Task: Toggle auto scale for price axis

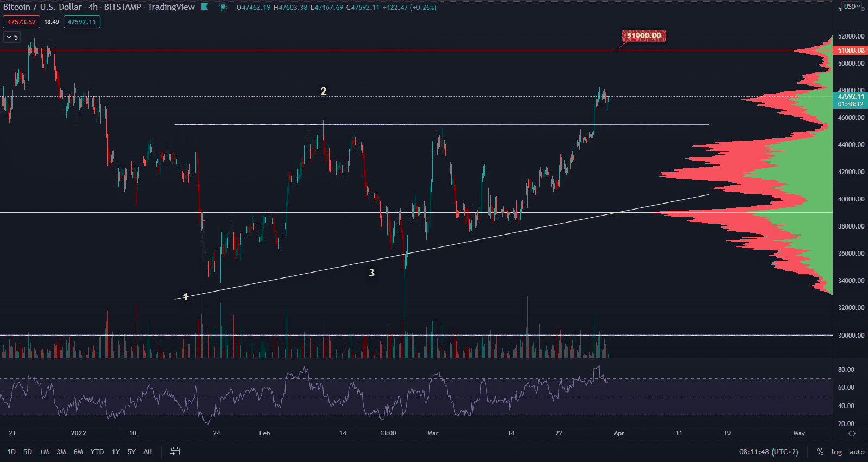Action: 857,452
